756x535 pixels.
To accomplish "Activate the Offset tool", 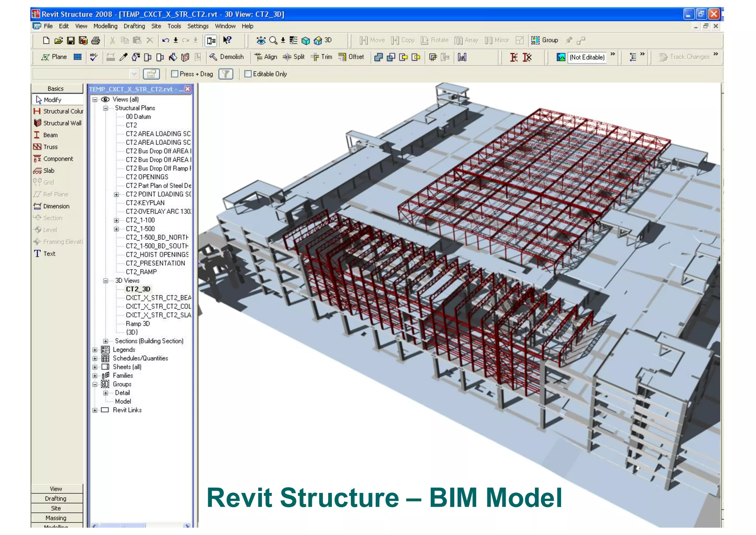I will (351, 57).
